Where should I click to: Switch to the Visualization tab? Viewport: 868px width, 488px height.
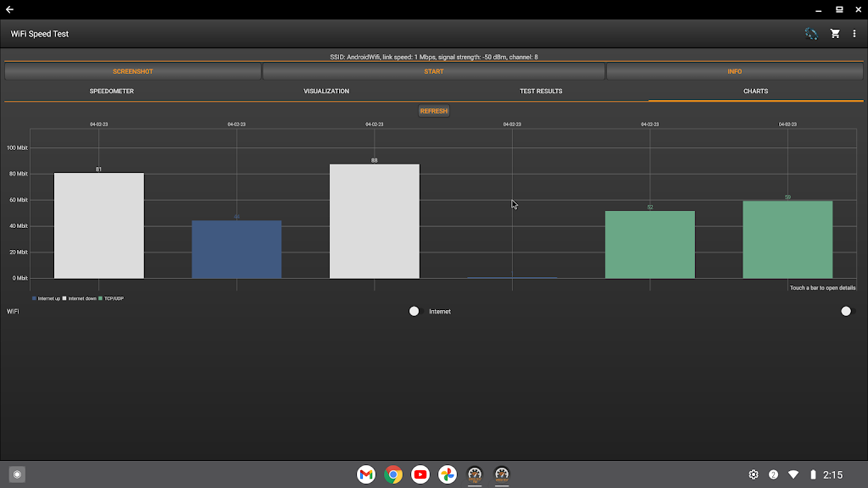point(326,91)
